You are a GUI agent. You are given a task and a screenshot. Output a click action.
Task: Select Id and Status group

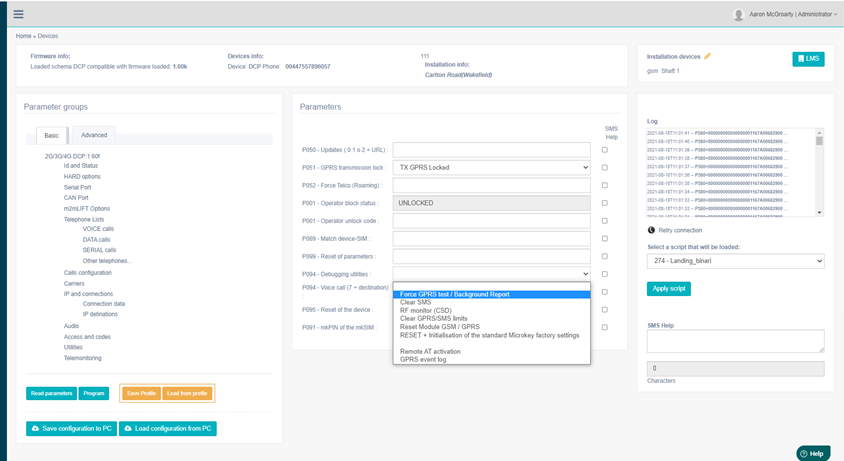(x=81, y=166)
